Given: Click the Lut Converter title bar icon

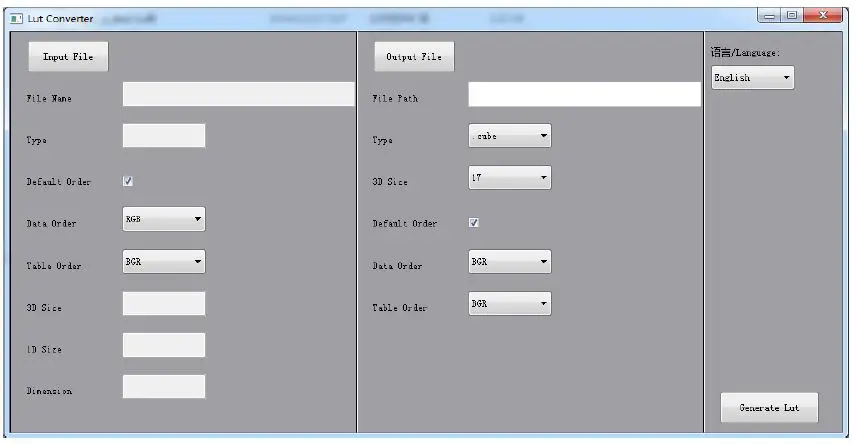Looking at the screenshot, I should pos(16,19).
